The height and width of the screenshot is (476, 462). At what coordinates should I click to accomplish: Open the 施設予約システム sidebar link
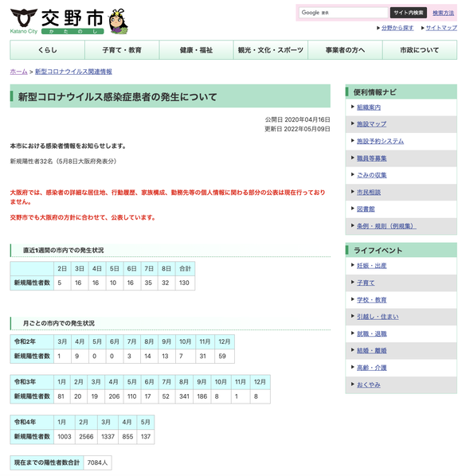(x=380, y=141)
